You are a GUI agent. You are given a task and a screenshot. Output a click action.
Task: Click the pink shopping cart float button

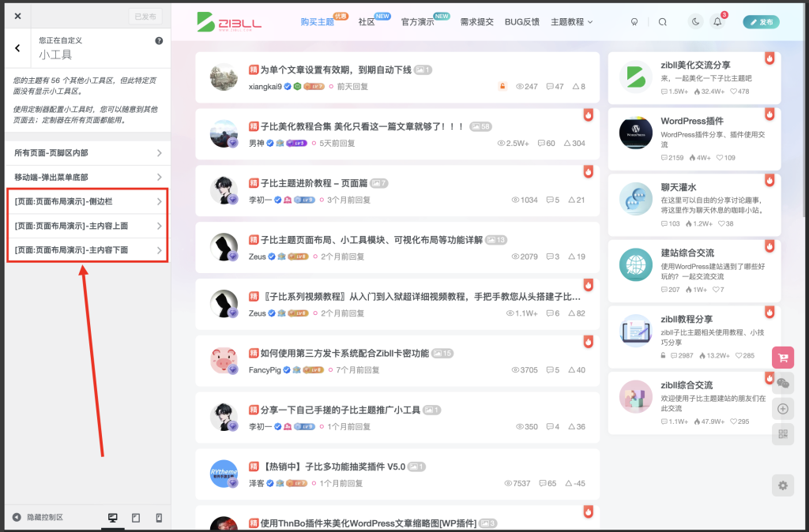pos(783,358)
